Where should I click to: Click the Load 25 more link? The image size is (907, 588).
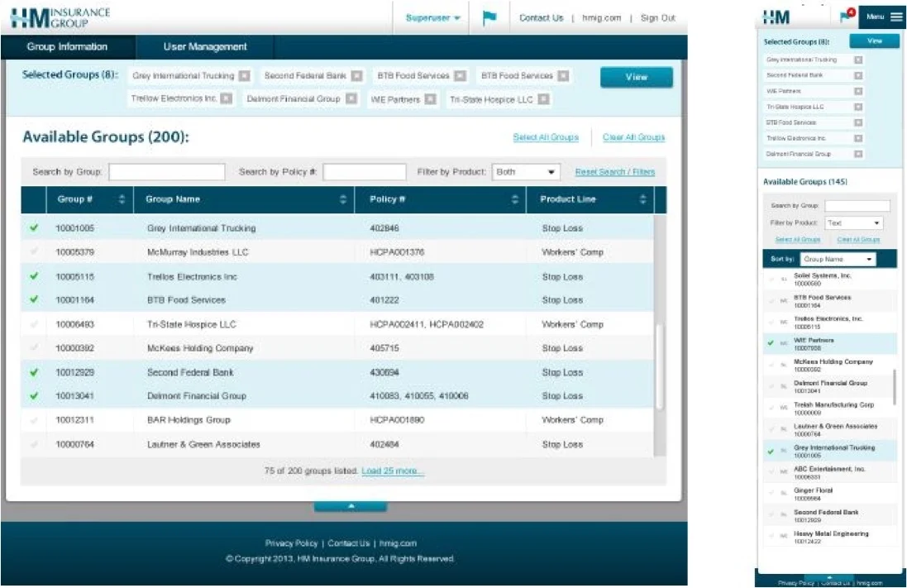pyautogui.click(x=393, y=471)
